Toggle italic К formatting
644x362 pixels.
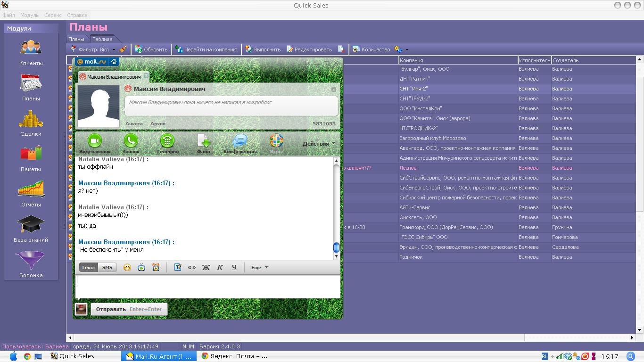click(220, 267)
